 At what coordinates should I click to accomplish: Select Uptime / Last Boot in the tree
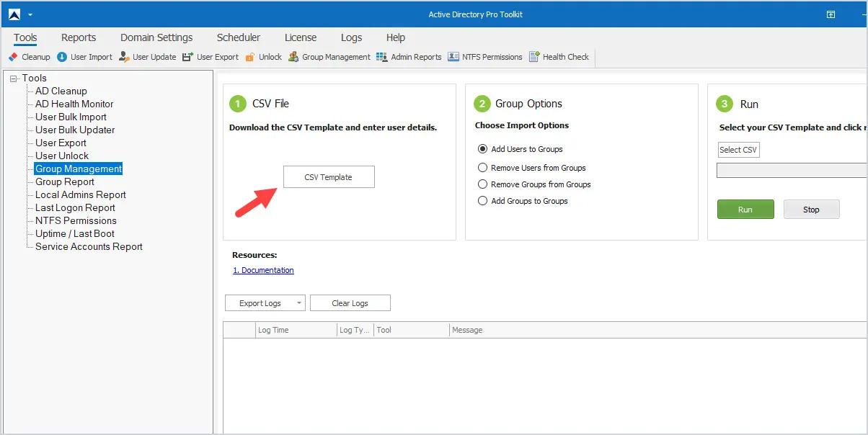click(75, 233)
